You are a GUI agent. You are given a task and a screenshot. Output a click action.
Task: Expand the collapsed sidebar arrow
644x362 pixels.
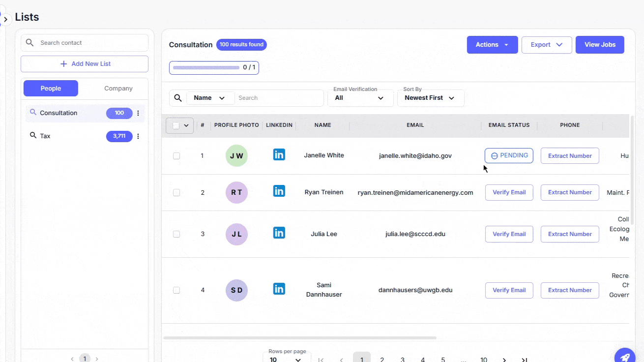5,20
